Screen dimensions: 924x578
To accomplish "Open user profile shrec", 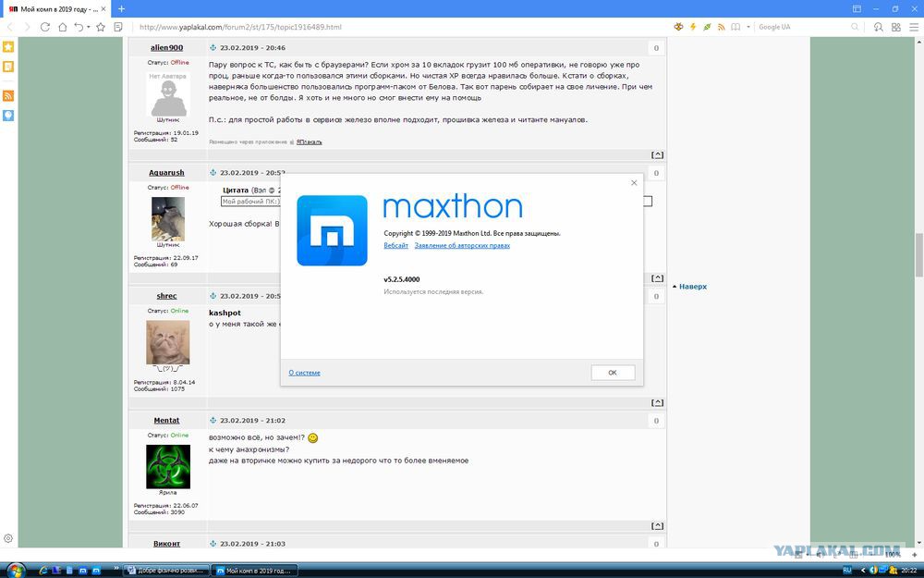I will (166, 296).
